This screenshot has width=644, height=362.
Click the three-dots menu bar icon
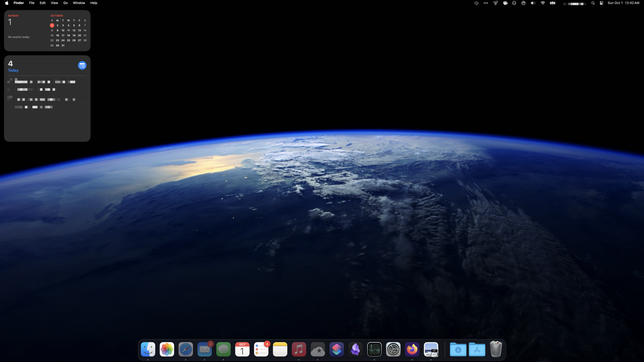486,3
